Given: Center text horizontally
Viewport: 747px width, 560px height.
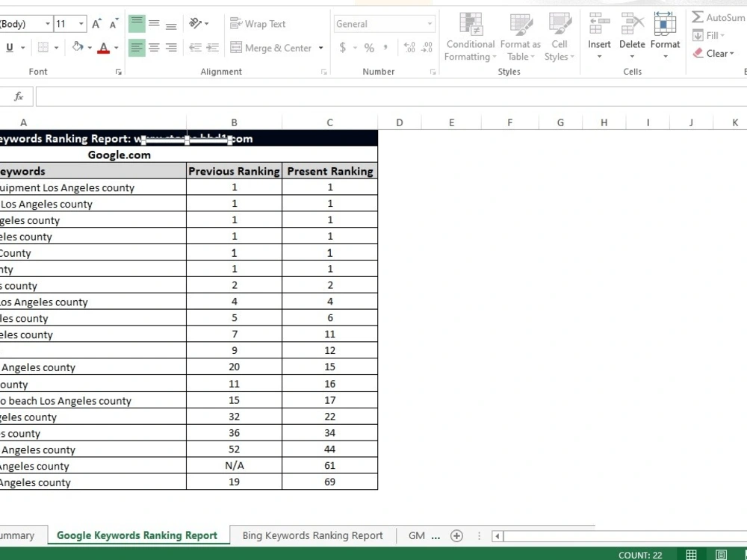Looking at the screenshot, I should coord(154,48).
